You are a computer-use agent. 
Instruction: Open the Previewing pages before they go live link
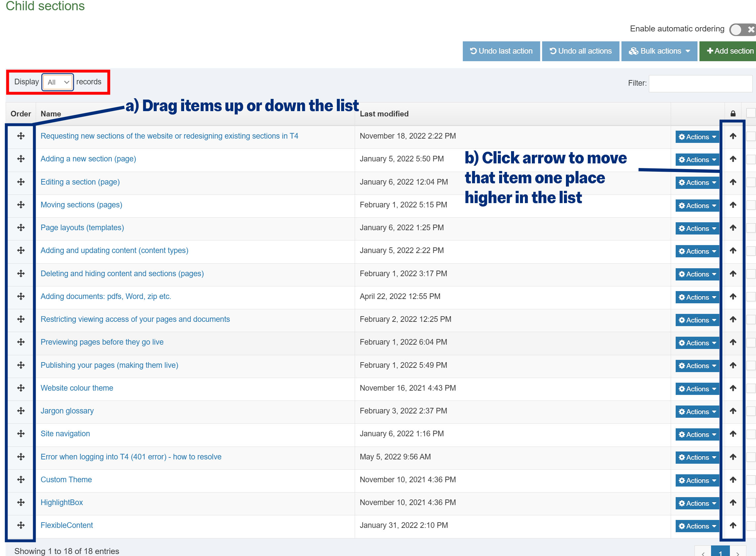[102, 342]
